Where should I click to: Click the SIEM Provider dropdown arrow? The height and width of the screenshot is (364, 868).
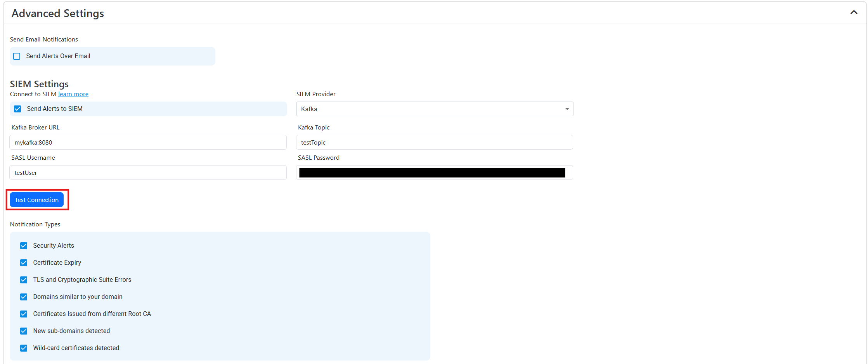click(x=567, y=109)
